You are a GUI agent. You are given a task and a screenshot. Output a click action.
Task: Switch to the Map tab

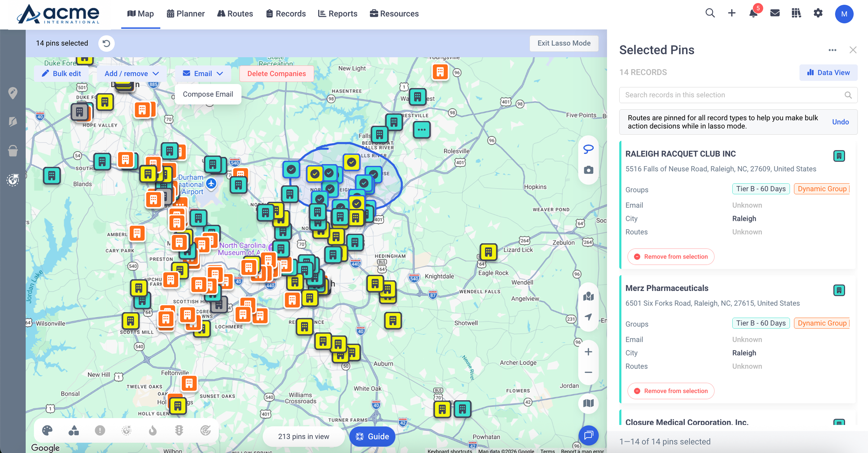pyautogui.click(x=141, y=13)
